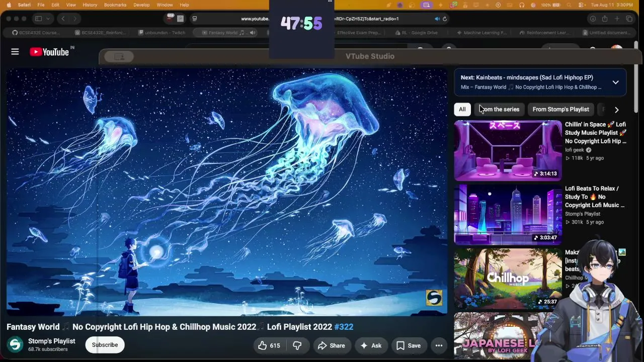Switch to the RL Google Drive tab
Viewport: 644px width, 362px height.
point(417,33)
